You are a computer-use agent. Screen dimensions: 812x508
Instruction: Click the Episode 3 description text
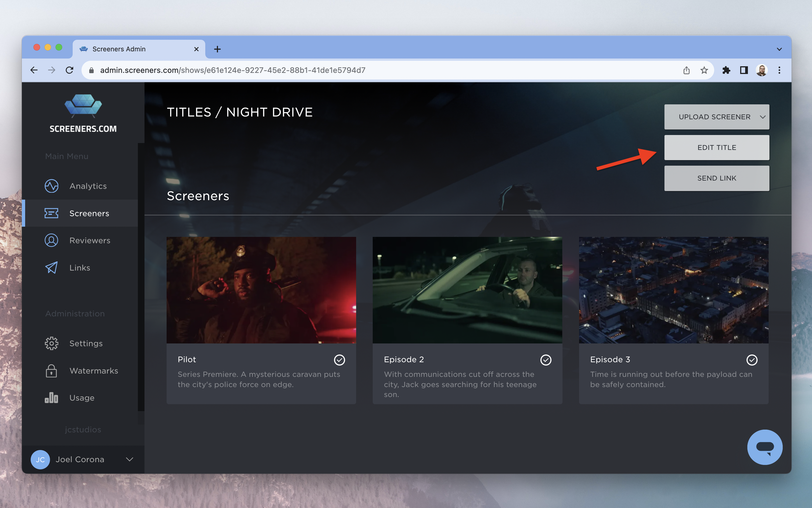671,379
